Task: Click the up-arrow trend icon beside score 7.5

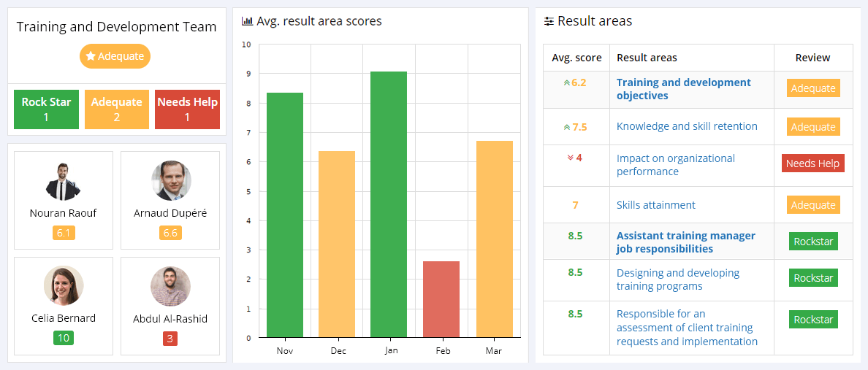Action: pos(566,127)
